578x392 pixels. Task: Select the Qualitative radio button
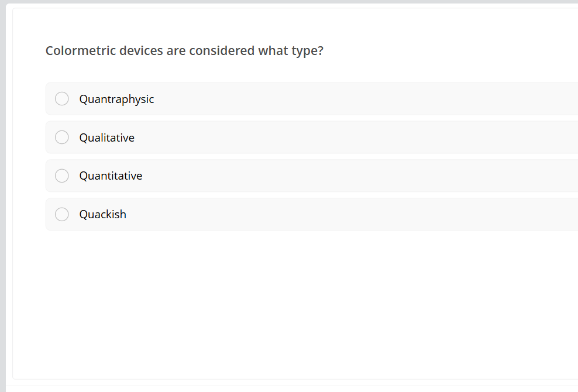61,137
